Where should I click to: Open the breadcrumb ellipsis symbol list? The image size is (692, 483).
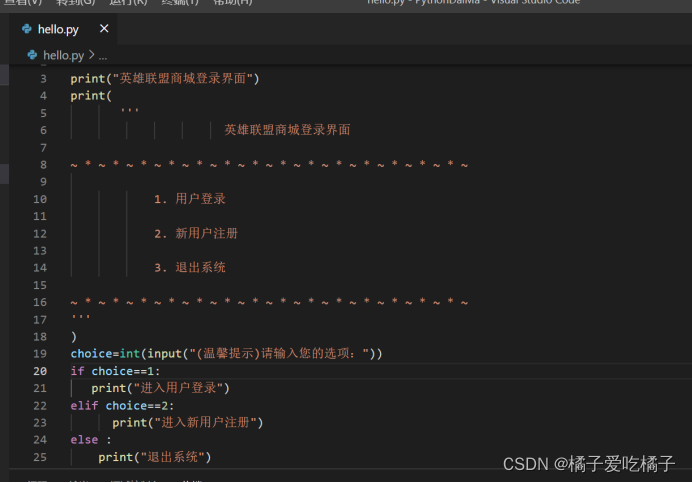pos(102,56)
